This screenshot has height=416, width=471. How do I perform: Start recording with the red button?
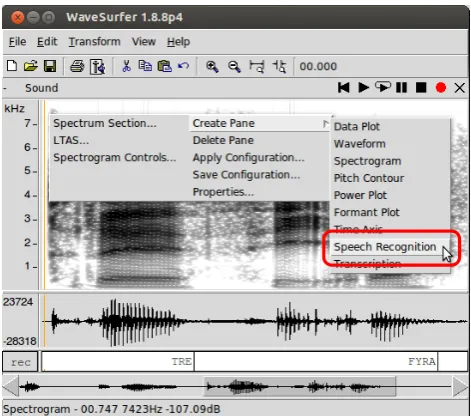441,88
